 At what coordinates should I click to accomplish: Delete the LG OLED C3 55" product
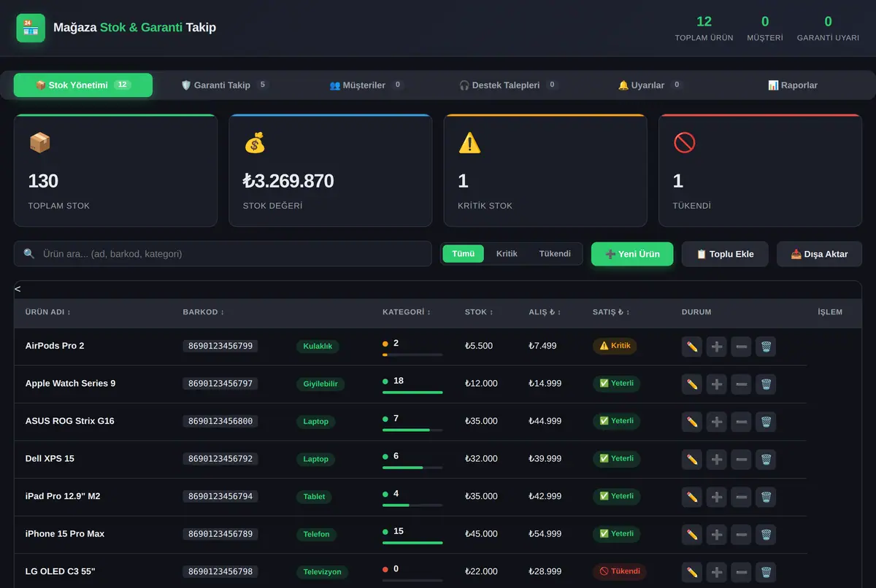pos(766,572)
